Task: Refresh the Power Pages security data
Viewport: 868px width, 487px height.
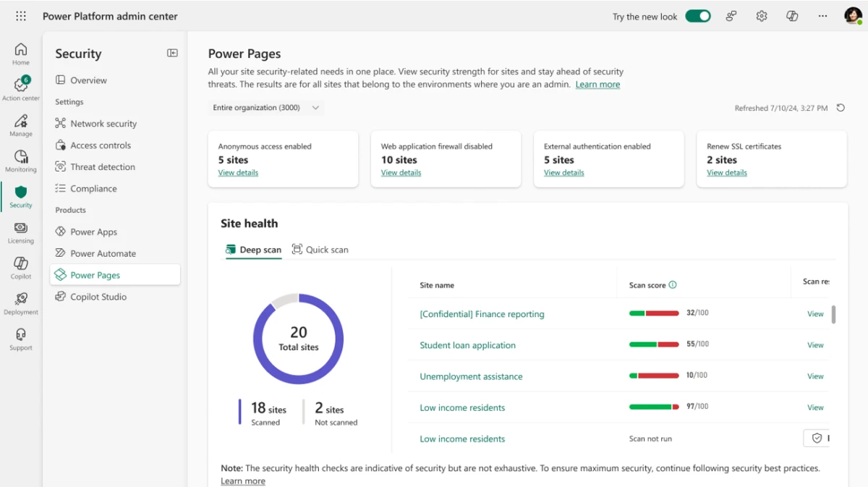Action: [x=841, y=107]
